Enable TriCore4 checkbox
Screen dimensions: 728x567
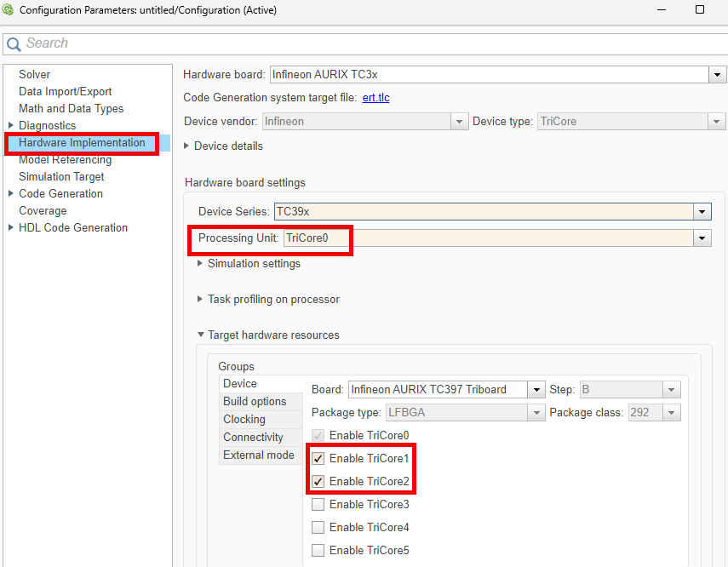tap(318, 527)
